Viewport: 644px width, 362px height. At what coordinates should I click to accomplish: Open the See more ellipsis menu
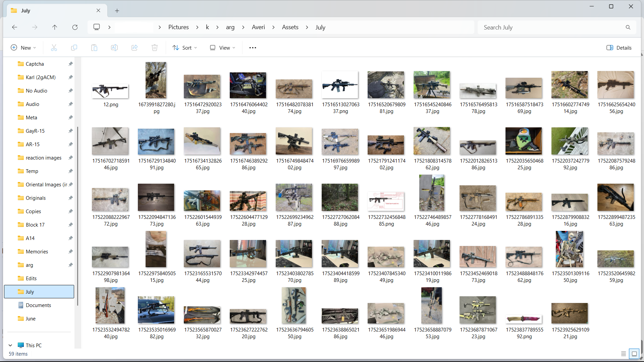pyautogui.click(x=253, y=48)
